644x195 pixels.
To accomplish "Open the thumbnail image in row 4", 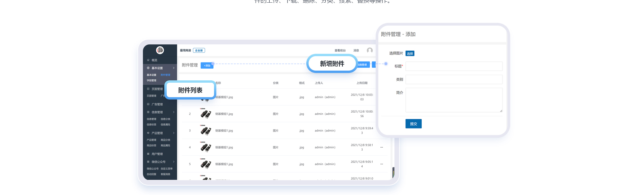I will (x=206, y=147).
